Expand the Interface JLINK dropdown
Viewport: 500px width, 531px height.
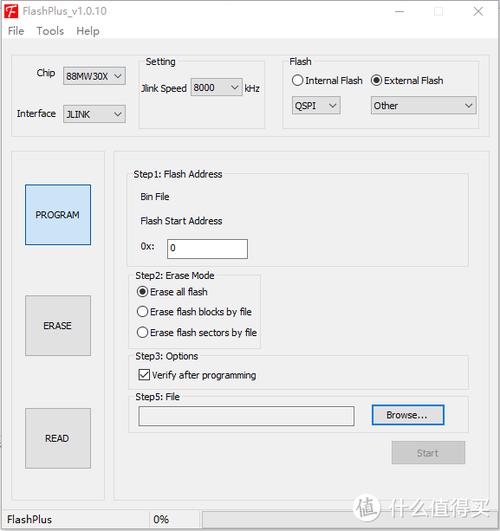[x=94, y=114]
